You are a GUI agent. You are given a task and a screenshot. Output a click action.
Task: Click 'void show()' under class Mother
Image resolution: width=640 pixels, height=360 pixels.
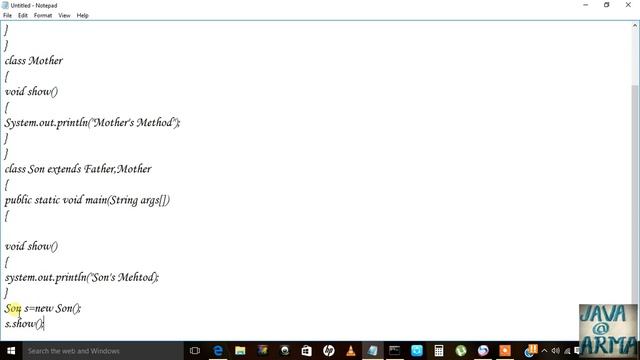(31, 91)
